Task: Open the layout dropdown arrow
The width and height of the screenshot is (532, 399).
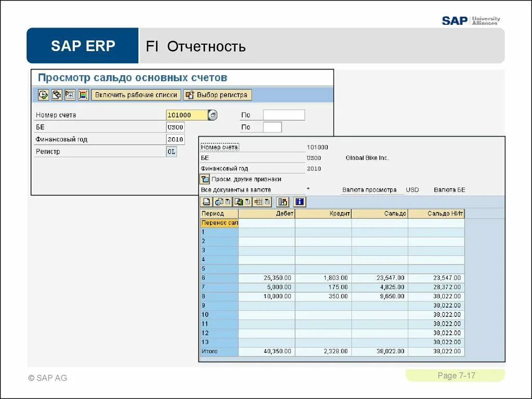Action: pos(268,202)
